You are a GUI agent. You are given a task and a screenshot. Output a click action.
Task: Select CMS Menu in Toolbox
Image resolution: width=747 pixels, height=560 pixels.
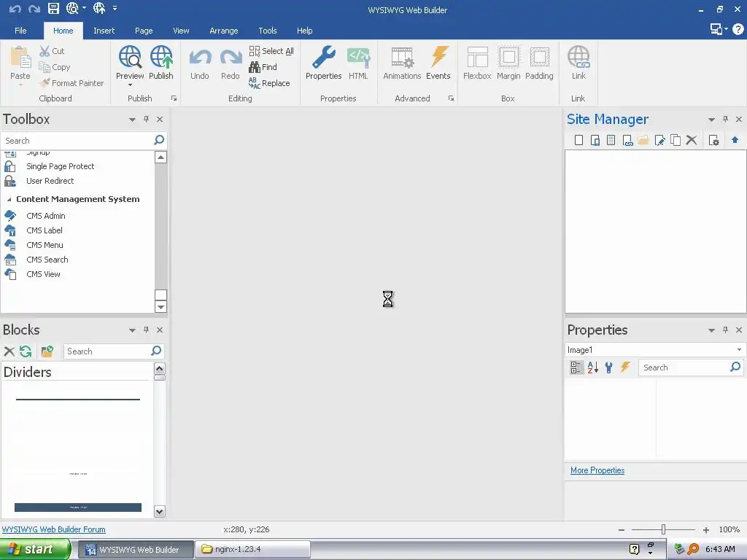click(x=44, y=245)
